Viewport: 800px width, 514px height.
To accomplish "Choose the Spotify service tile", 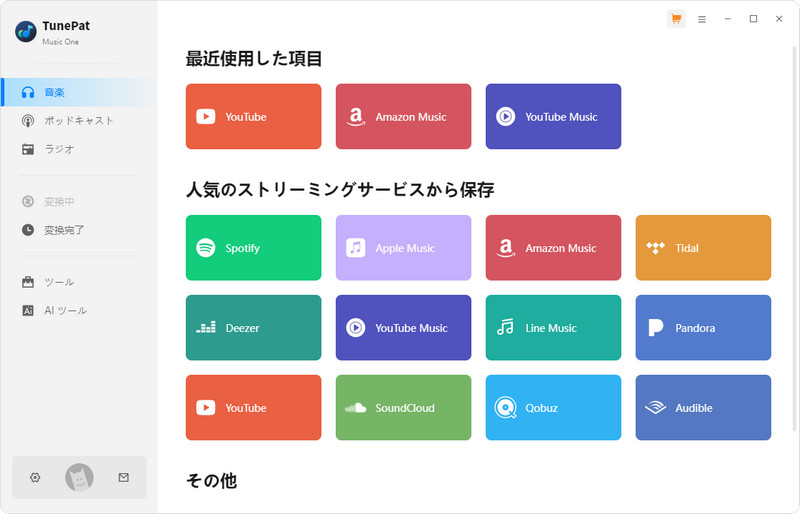I will (x=254, y=248).
